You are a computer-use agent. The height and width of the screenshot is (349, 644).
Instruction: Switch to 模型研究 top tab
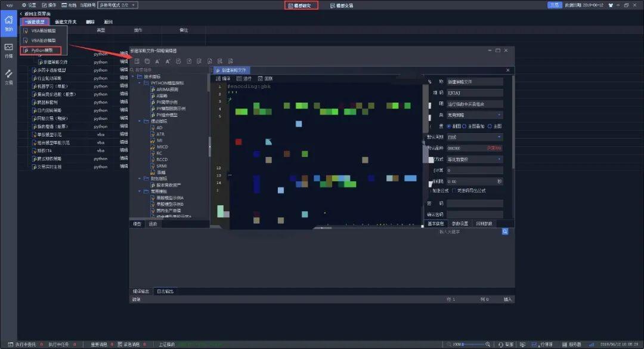coord(301,5)
